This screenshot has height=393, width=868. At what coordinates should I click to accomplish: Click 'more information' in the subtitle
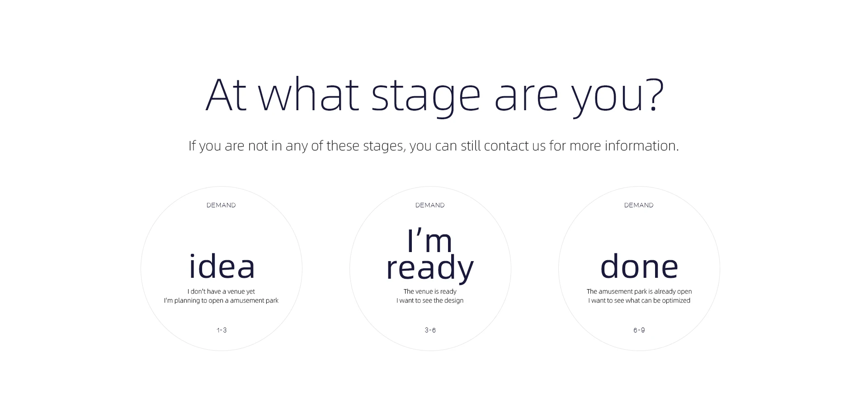point(624,145)
